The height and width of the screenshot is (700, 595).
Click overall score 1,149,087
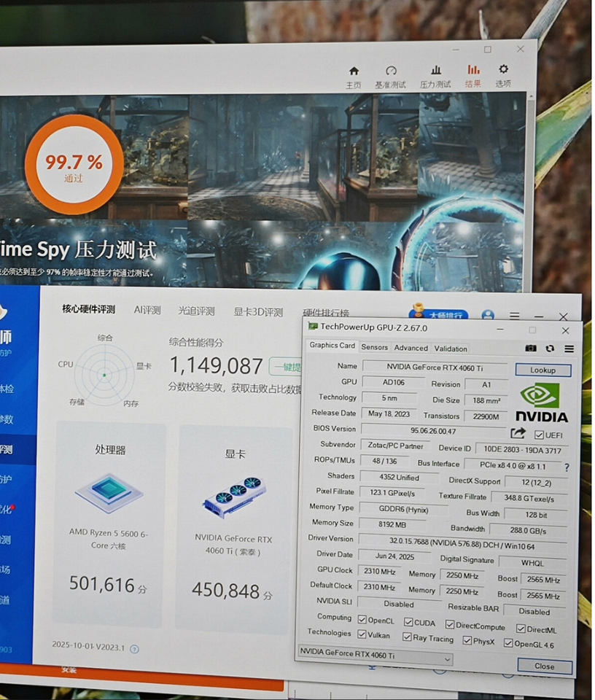(216, 366)
